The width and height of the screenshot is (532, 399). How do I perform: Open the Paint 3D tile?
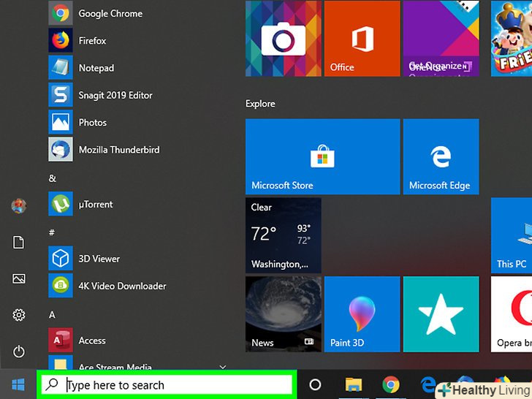361,313
